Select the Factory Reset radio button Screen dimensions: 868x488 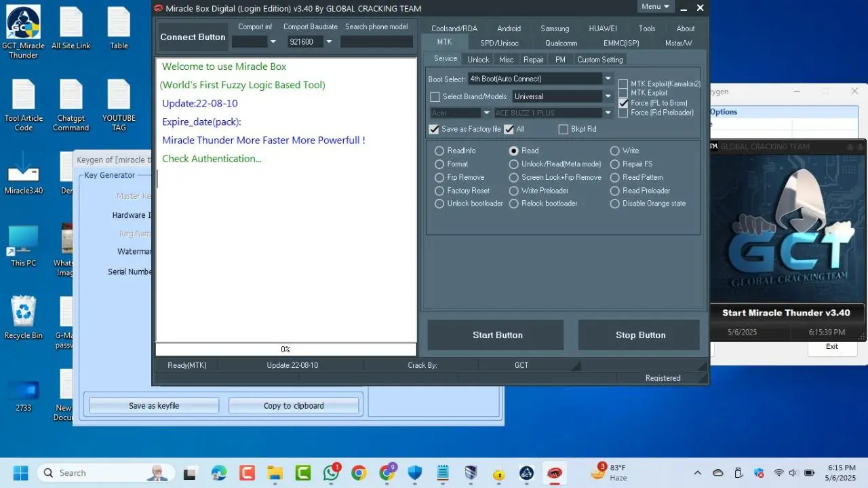[439, 191]
